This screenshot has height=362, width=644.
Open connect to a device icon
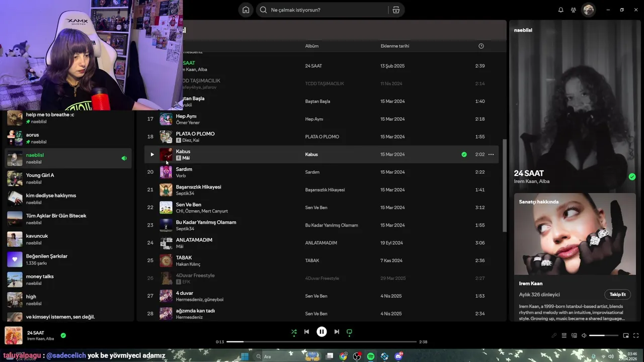coord(574,335)
